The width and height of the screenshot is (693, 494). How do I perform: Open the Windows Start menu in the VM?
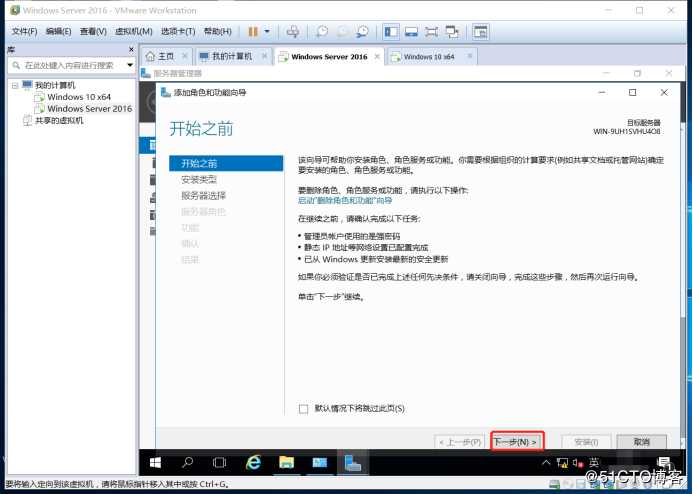point(155,463)
